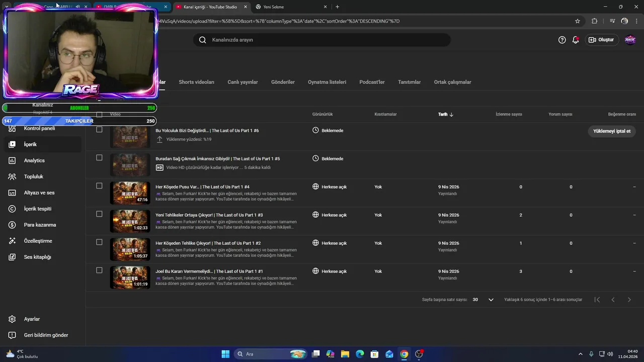Go to previous results page arrow
644x362 pixels.
[613, 300]
